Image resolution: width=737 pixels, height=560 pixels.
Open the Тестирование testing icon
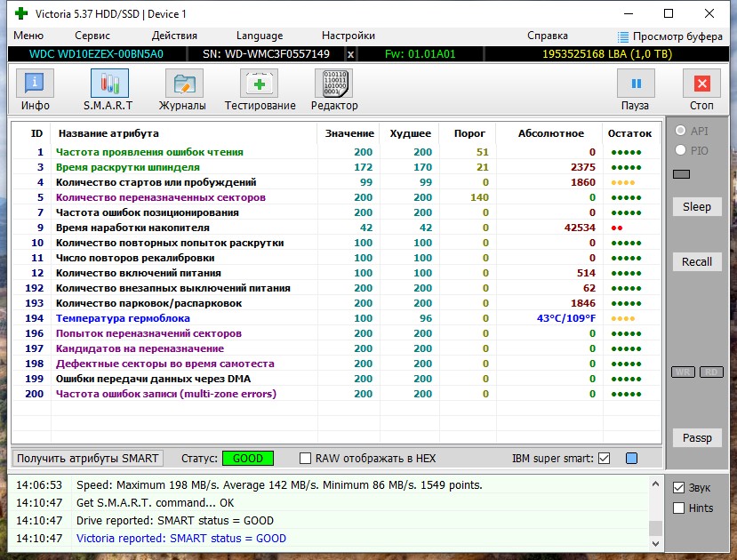coord(259,84)
